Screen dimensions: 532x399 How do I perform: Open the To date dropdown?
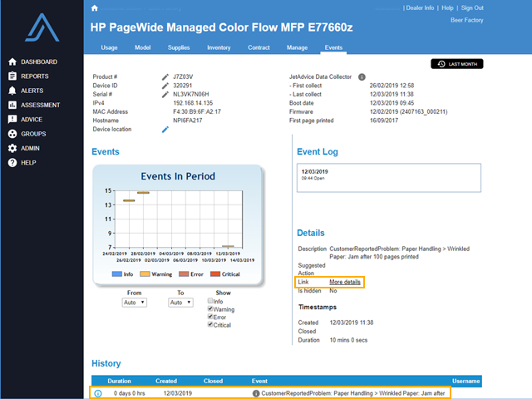(x=181, y=303)
